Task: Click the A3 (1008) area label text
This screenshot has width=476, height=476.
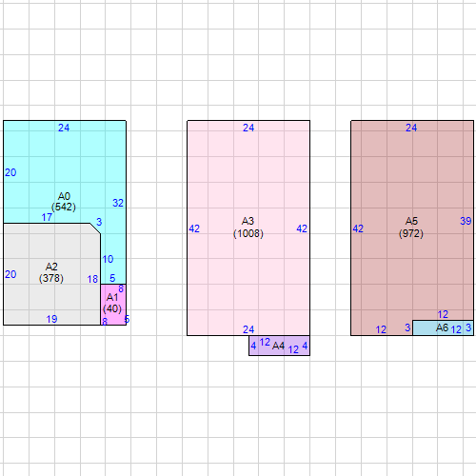Action: [x=248, y=228]
